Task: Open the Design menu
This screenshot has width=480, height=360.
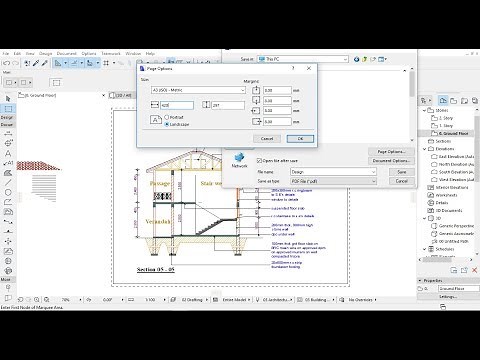Action: coord(45,53)
